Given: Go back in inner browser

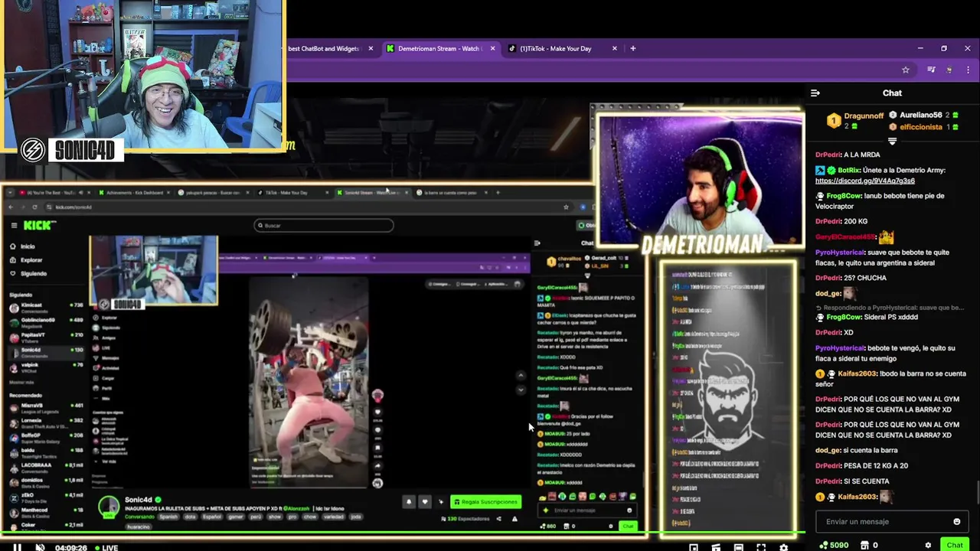Looking at the screenshot, I should 11,207.
